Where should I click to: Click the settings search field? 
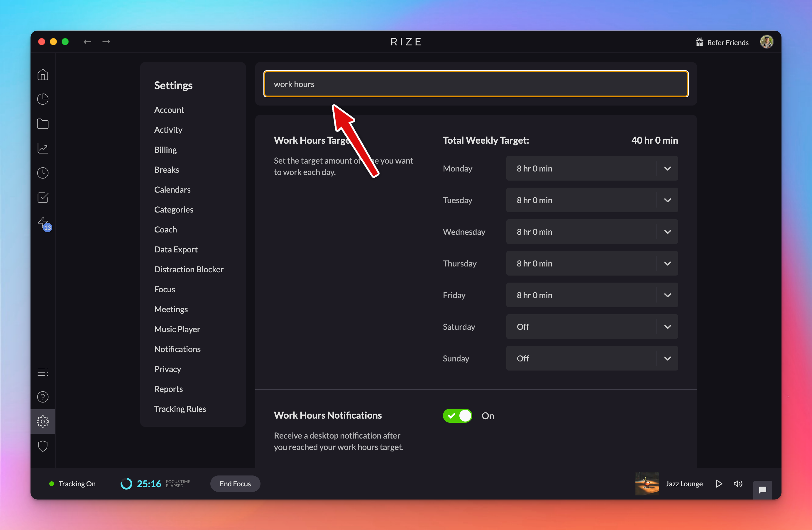476,84
